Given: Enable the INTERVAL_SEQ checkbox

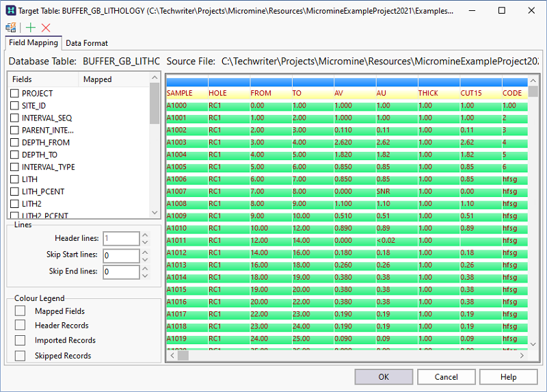Looking at the screenshot, I should [x=14, y=118].
